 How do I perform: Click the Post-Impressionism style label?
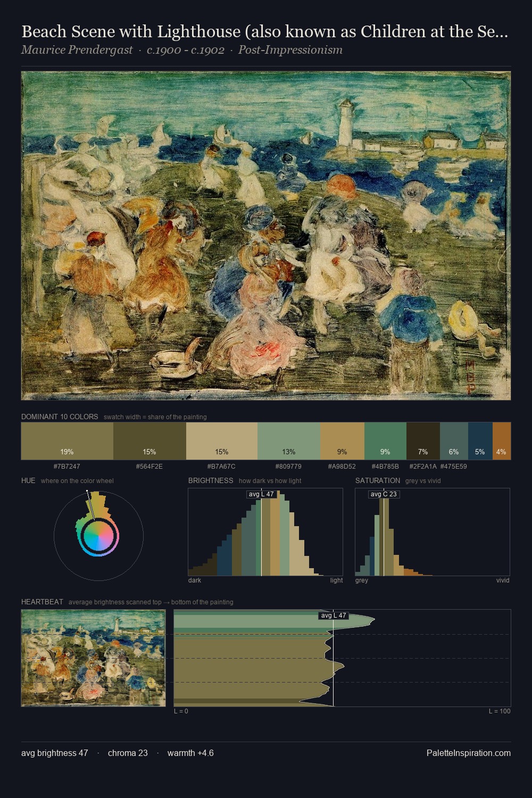(x=290, y=50)
